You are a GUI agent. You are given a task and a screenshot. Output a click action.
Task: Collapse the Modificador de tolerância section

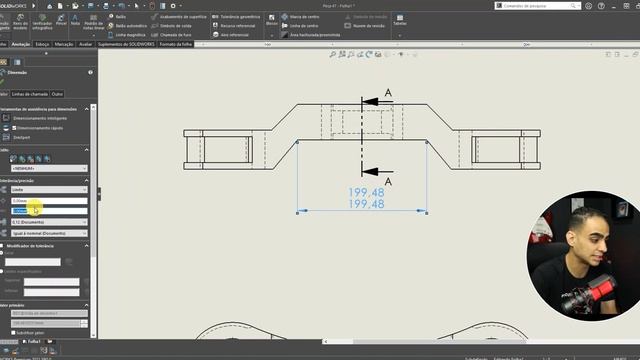[87, 246]
